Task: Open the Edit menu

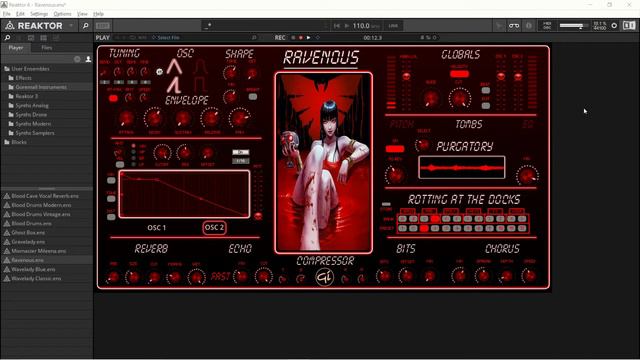Action: pos(20,14)
